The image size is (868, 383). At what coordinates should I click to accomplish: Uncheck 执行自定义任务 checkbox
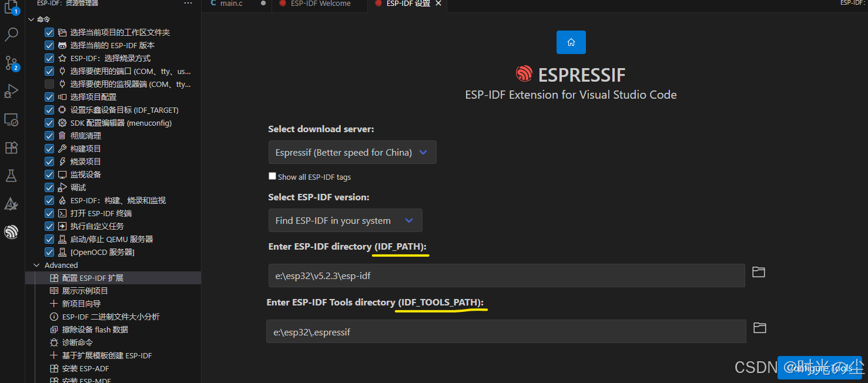49,226
